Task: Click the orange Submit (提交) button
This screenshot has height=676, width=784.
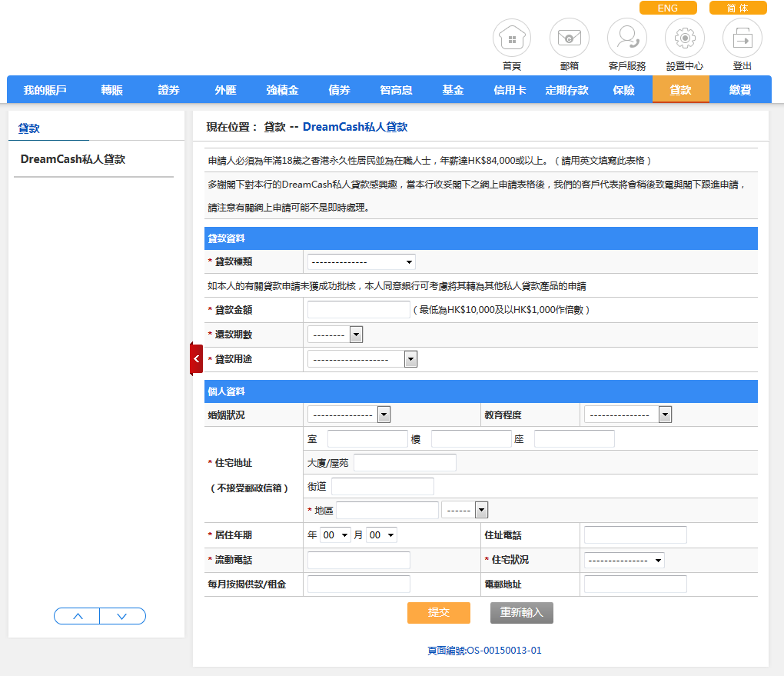Action: (439, 613)
